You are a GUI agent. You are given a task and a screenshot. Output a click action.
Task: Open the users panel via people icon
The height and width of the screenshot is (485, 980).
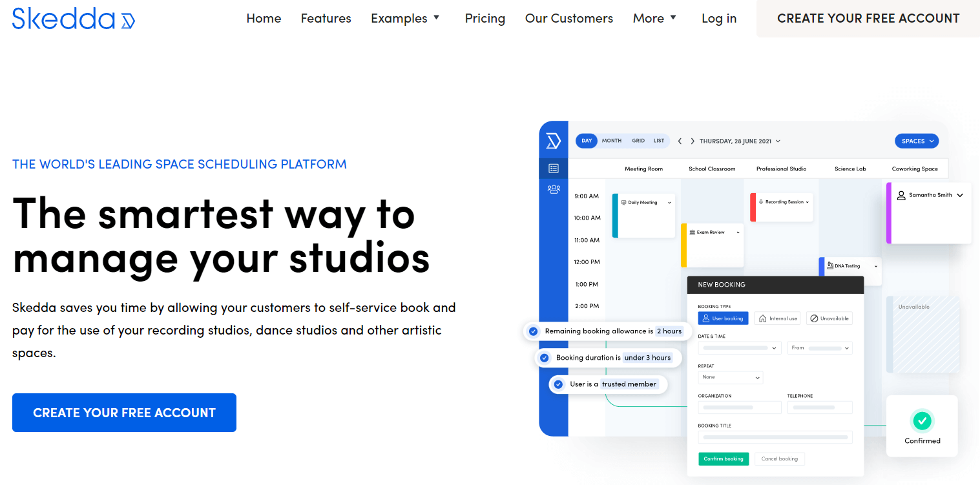[554, 189]
